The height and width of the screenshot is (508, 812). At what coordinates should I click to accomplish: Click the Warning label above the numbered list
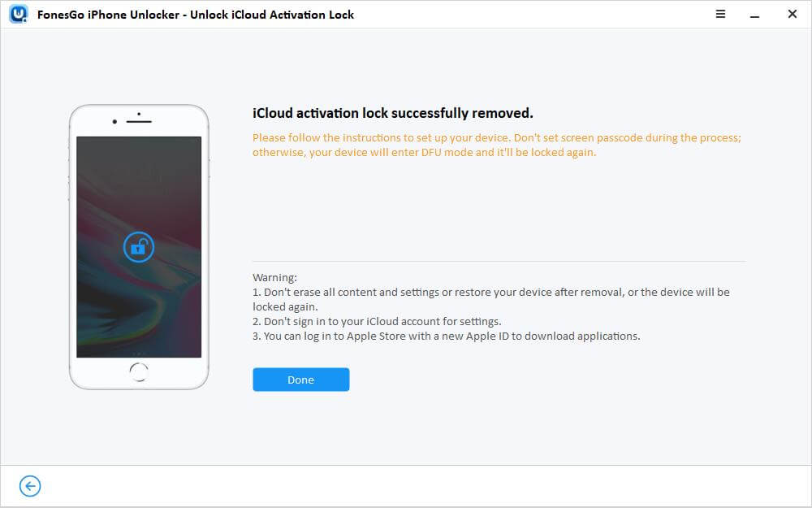[274, 277]
